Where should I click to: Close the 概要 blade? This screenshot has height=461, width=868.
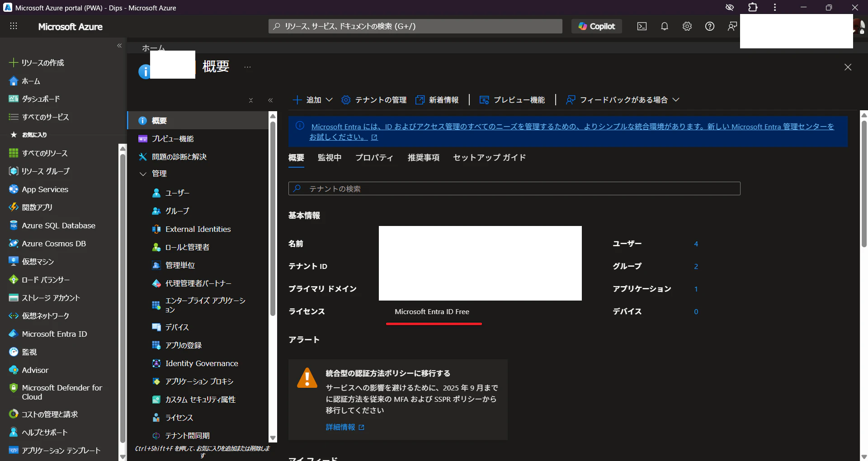848,67
